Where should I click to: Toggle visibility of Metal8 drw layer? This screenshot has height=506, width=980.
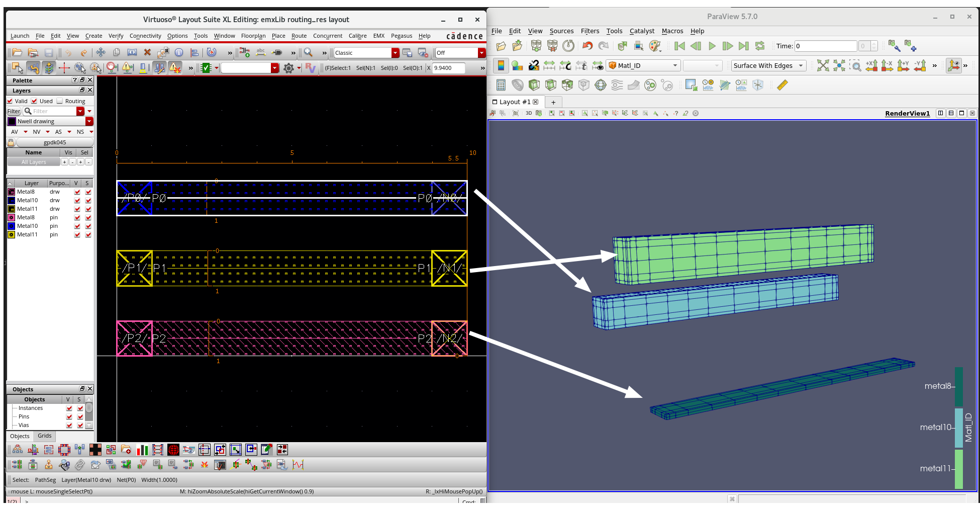coord(77,192)
